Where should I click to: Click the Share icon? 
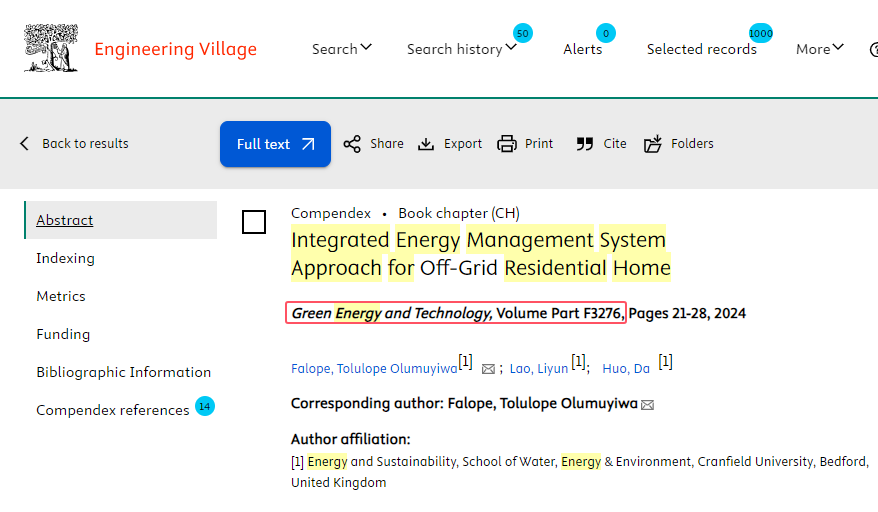click(x=352, y=144)
